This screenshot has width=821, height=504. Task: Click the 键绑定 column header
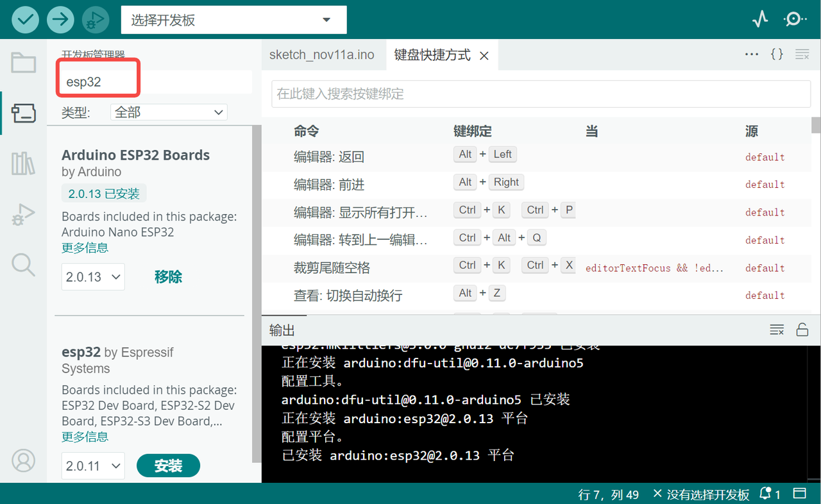tap(473, 131)
